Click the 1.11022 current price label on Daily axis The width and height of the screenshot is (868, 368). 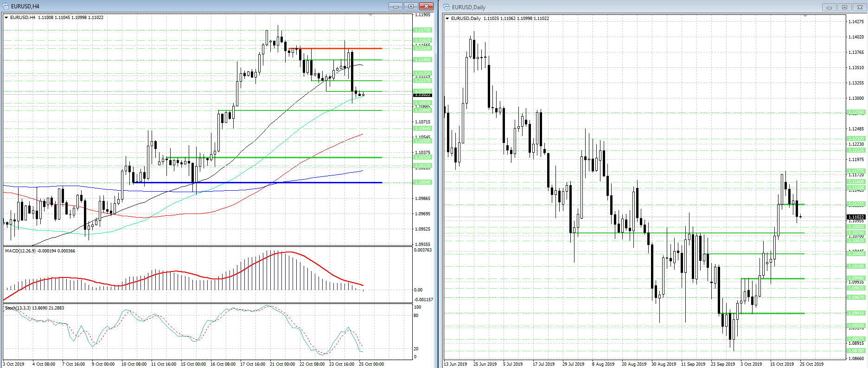click(856, 217)
